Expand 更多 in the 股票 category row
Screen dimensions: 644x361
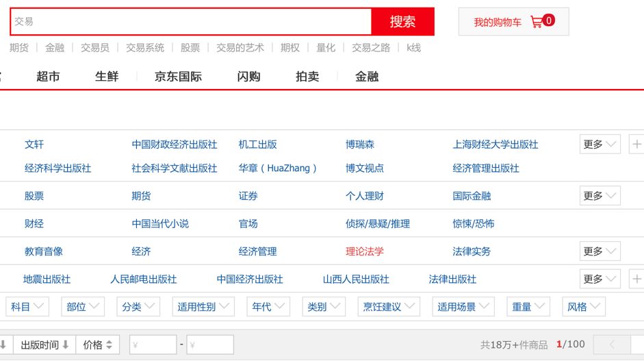(600, 196)
